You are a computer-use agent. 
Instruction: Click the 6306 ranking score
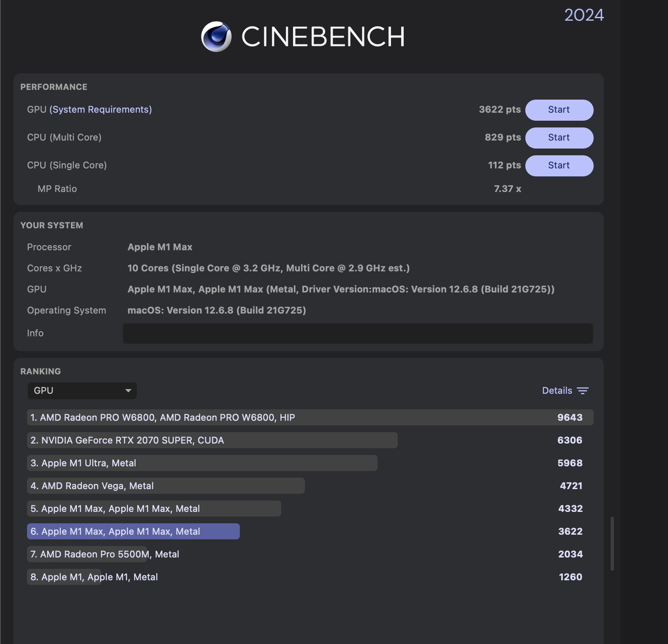(x=570, y=440)
